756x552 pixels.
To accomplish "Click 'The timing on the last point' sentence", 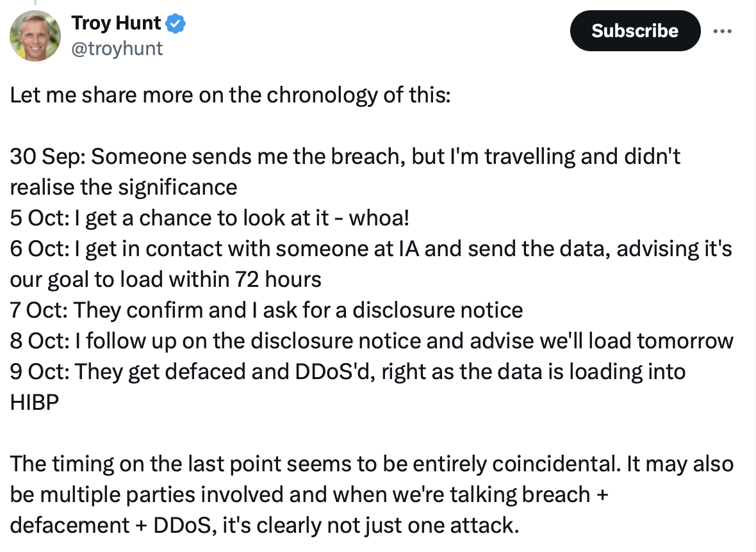I will [372, 464].
